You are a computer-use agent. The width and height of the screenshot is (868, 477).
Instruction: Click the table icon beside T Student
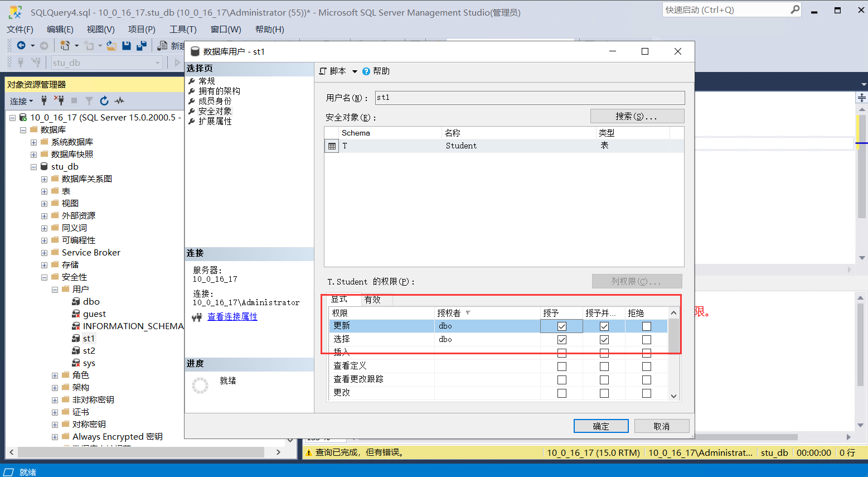(x=332, y=146)
